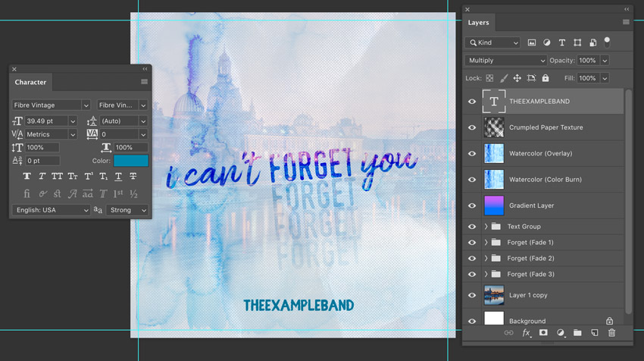This screenshot has height=361, width=644.
Task: Open Multiply blend mode dropdown
Action: (506, 61)
